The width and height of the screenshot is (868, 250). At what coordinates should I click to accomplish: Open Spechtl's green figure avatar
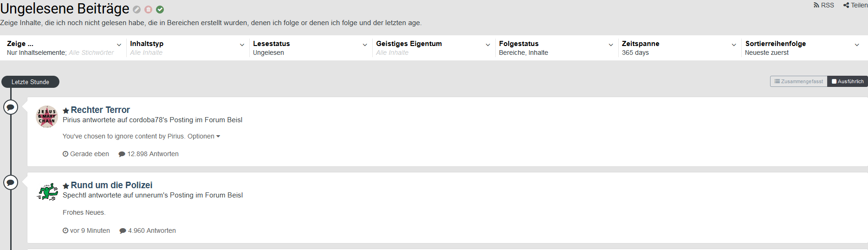coord(47,191)
